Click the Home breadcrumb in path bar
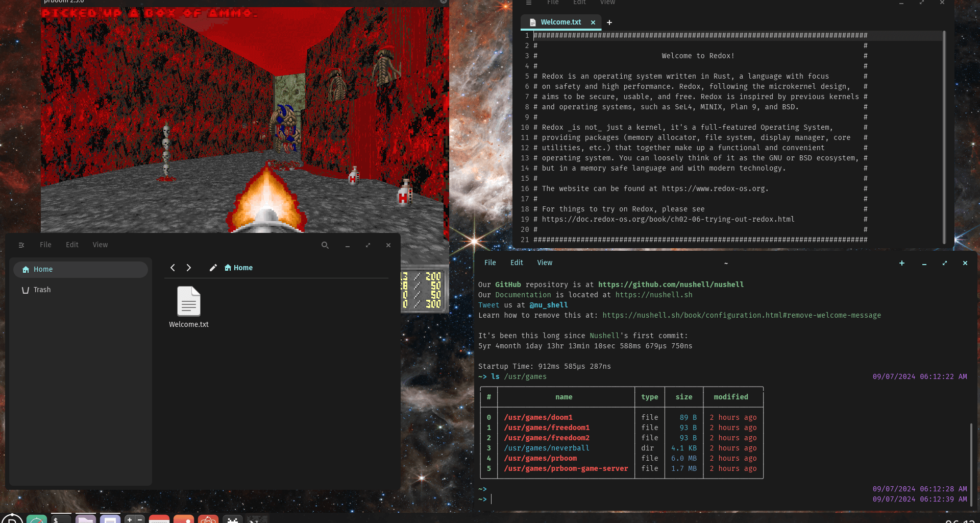 239,268
